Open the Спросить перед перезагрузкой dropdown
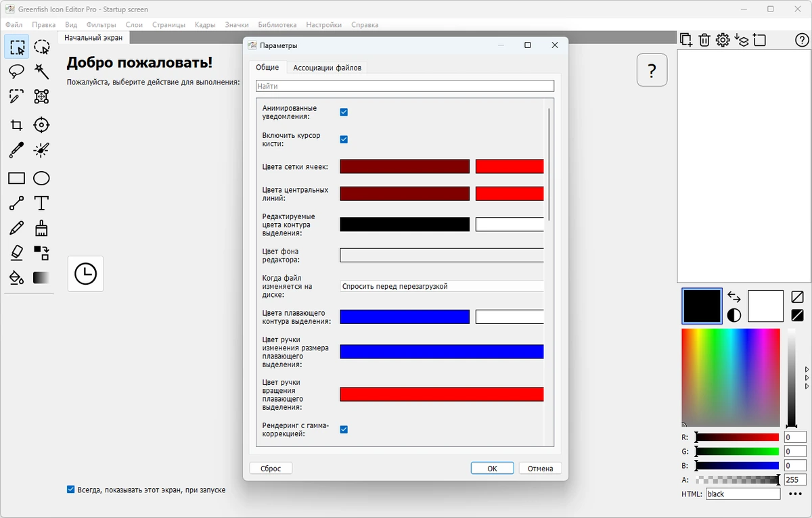Screen dimensions: 812x518 coord(442,286)
